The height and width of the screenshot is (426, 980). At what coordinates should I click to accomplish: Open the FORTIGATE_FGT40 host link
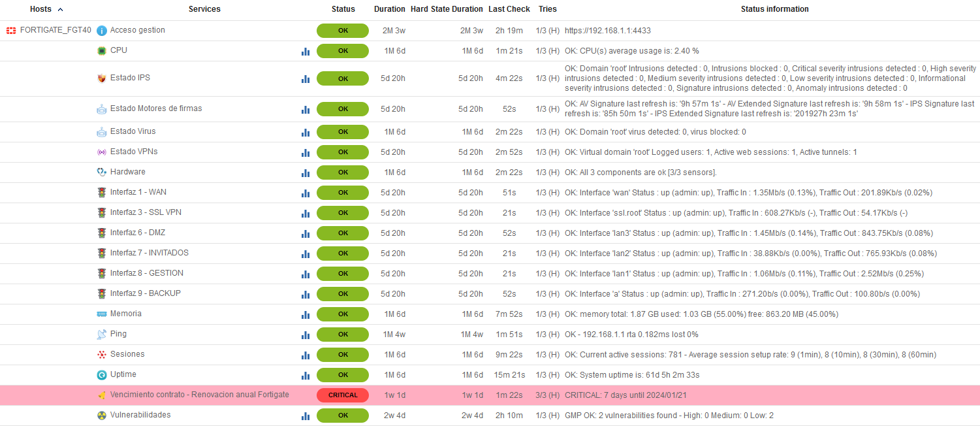[x=55, y=30]
